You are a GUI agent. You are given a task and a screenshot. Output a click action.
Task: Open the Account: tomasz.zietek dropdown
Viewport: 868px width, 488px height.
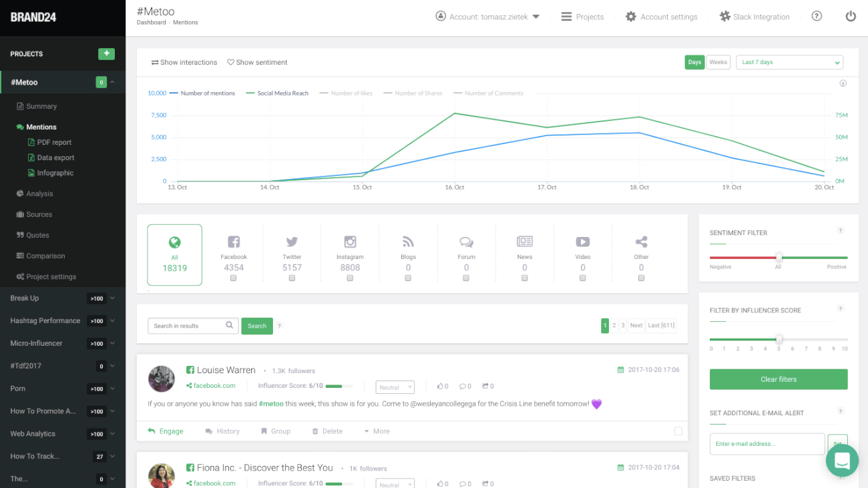point(487,17)
